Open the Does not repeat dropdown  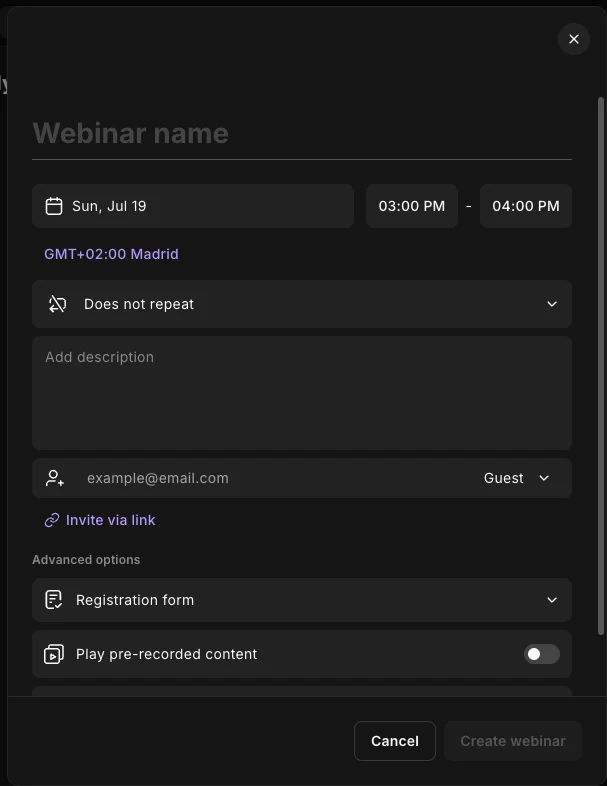click(x=302, y=304)
